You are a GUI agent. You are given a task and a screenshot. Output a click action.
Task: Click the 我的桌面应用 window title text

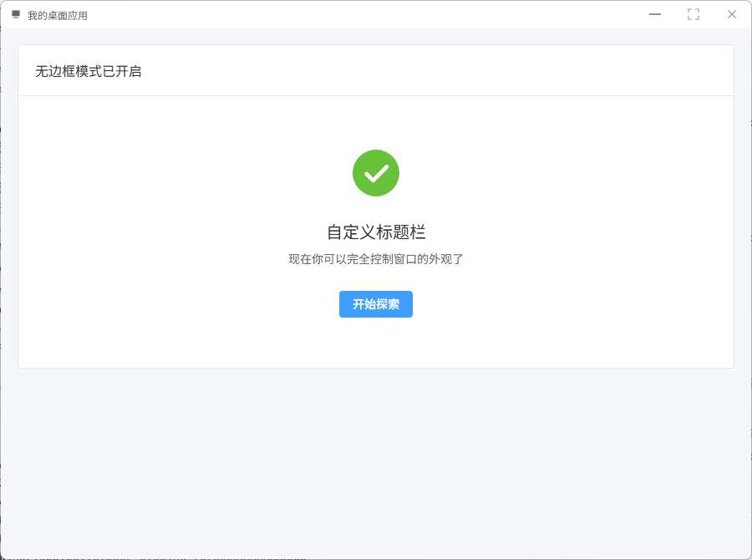click(57, 16)
